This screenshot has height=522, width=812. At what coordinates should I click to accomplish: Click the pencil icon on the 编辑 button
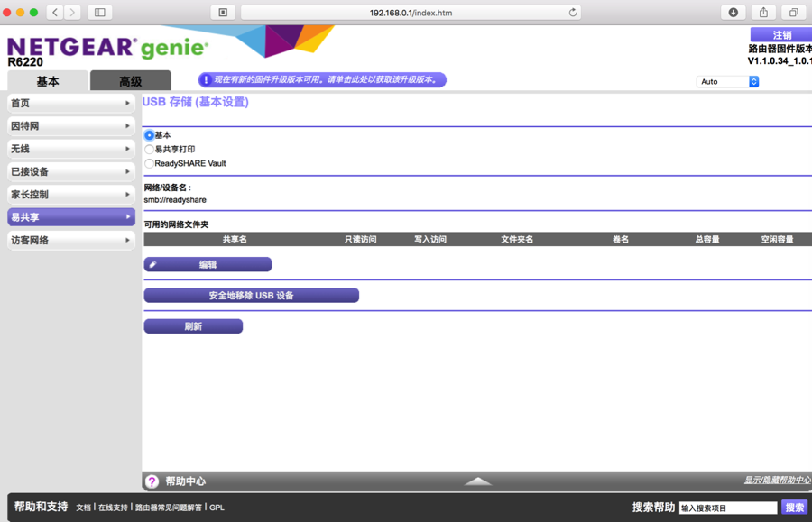click(x=152, y=264)
